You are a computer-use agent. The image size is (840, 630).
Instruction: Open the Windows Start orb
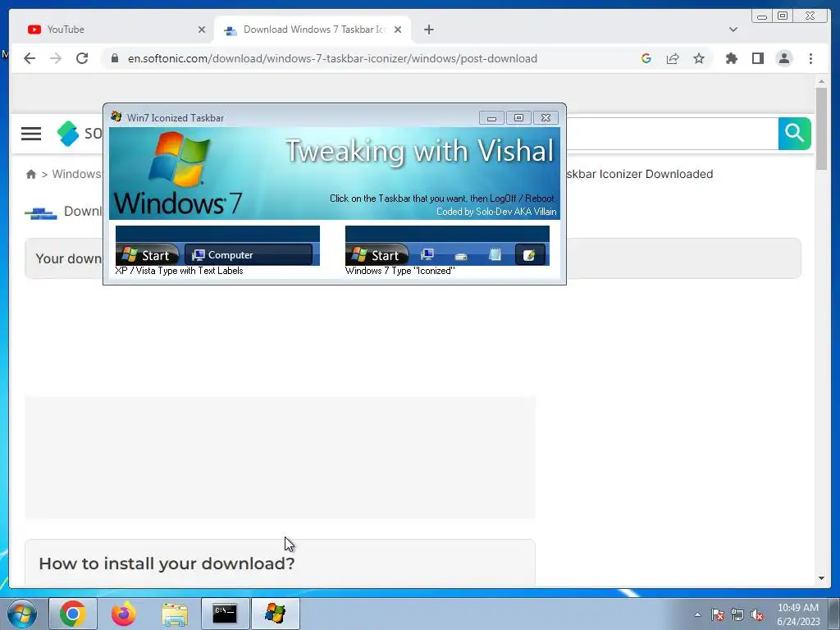pos(22,614)
